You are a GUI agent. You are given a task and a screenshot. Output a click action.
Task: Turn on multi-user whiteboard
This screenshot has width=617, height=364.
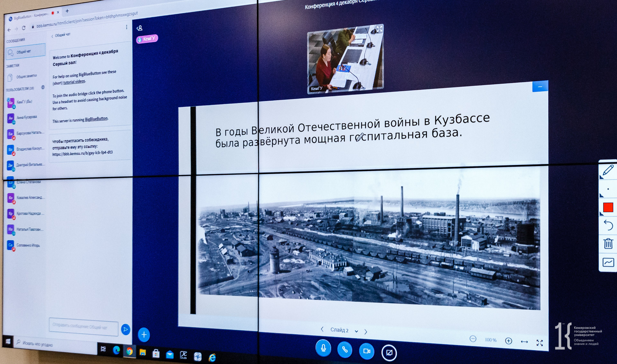(x=608, y=263)
